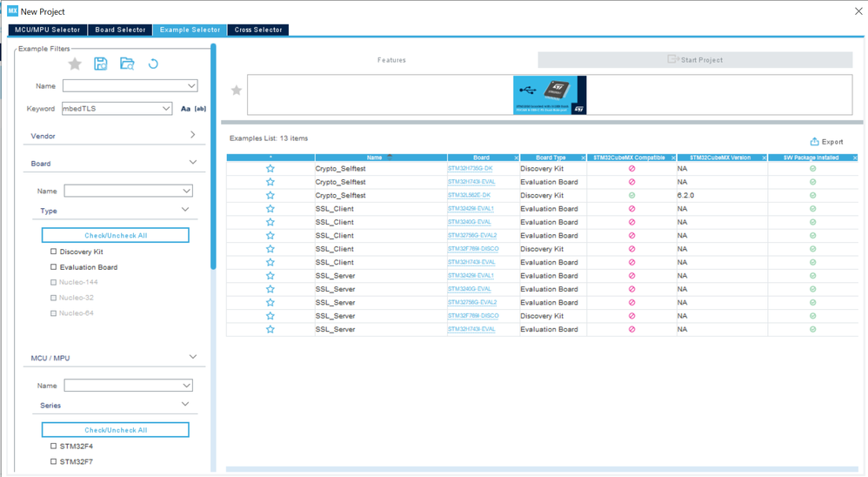Screen dimensions: 868x477
Task: Close the STM32CubeMX Compatible column with its X
Action: [673, 158]
